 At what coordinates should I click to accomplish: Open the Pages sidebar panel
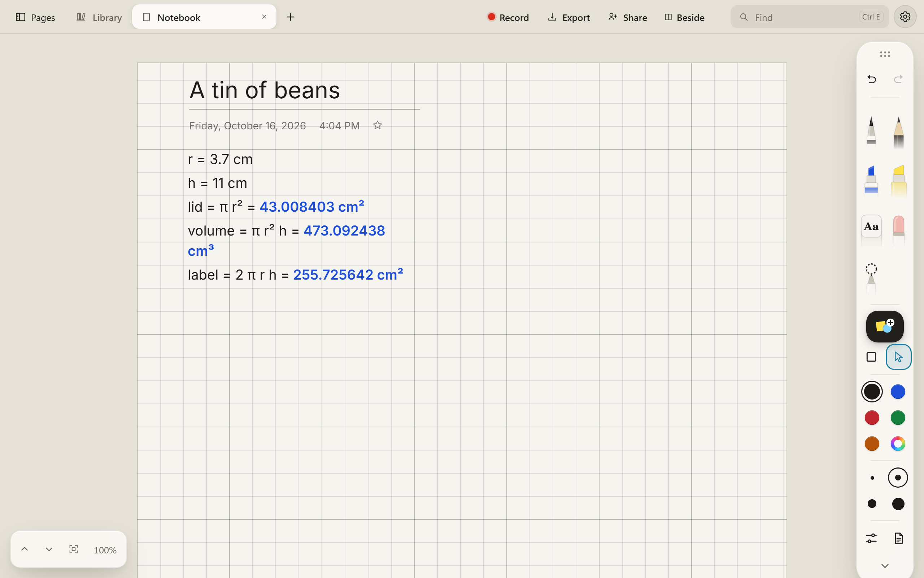pyautogui.click(x=35, y=17)
